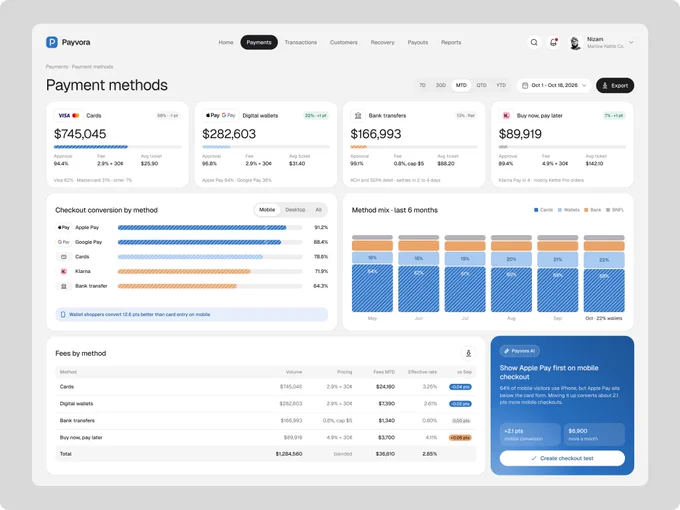Click the calendar icon in date range
The width and height of the screenshot is (680, 510).
click(525, 85)
